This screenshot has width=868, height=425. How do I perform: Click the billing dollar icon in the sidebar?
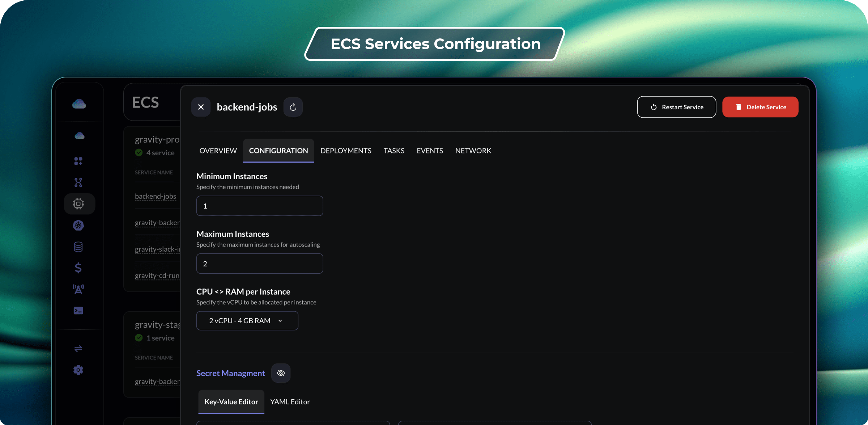coord(78,268)
